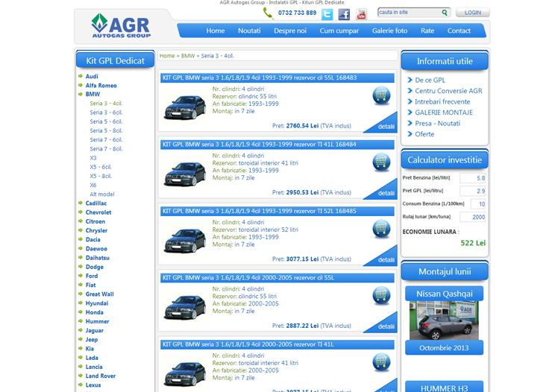
Task: Expand the Great Wall brand
Action: (x=100, y=294)
